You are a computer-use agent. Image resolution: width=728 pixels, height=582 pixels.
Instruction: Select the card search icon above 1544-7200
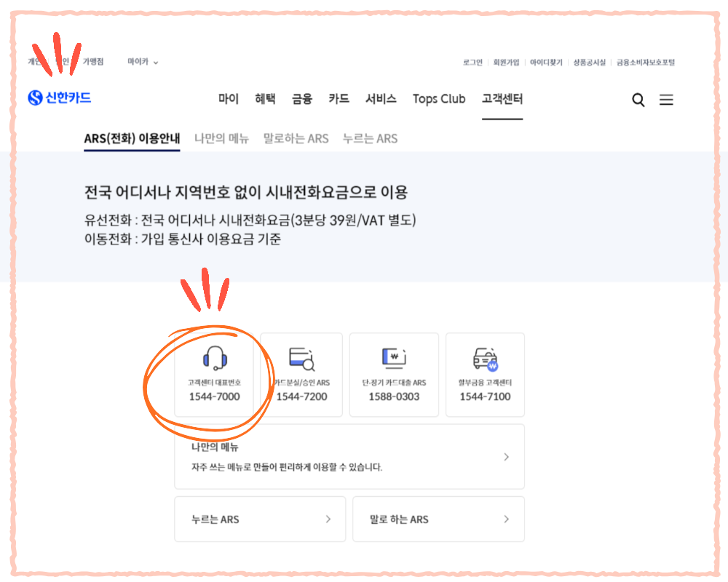tap(302, 359)
